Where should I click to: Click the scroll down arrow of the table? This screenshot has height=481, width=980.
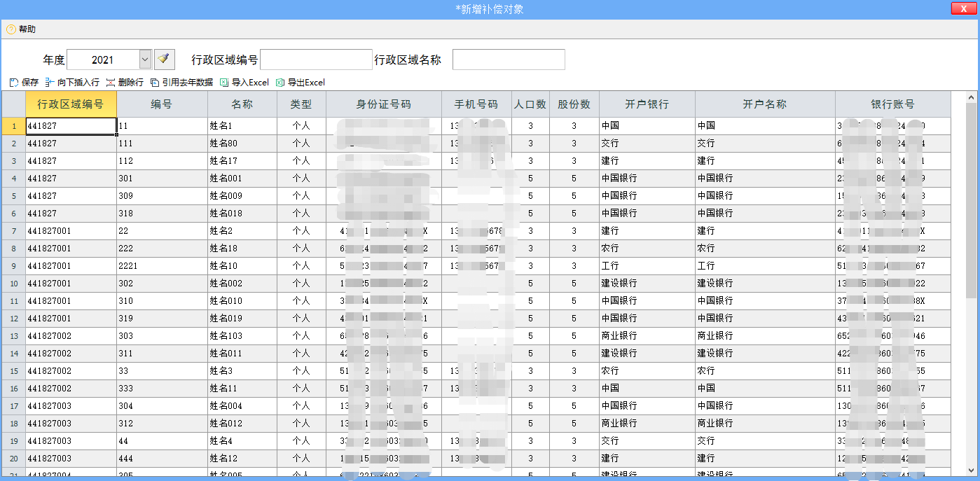971,469
